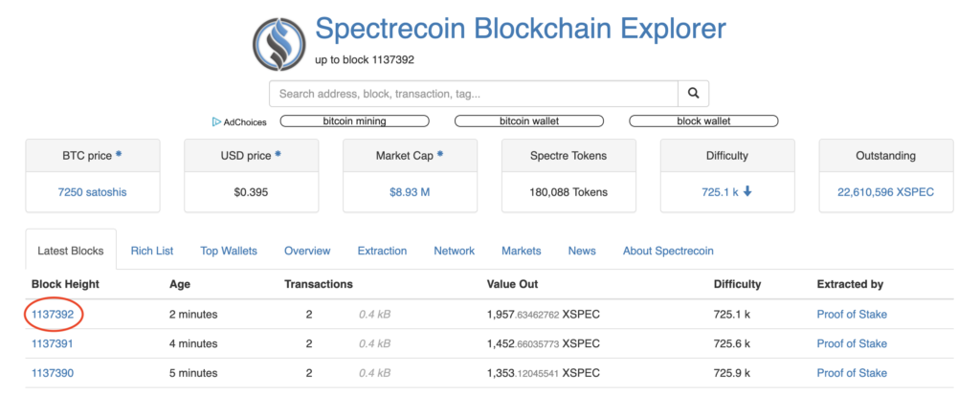Click the Value Out column header

coord(513,284)
